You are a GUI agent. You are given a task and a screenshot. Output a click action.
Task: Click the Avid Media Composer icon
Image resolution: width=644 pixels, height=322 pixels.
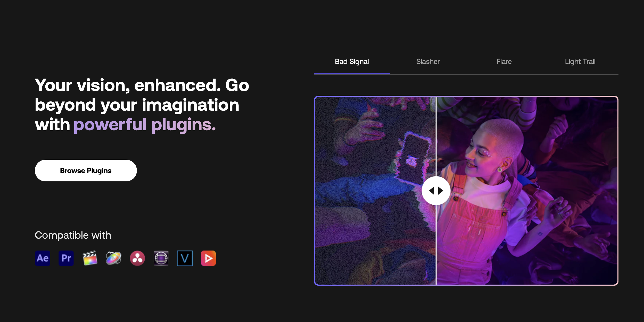pyautogui.click(x=161, y=258)
